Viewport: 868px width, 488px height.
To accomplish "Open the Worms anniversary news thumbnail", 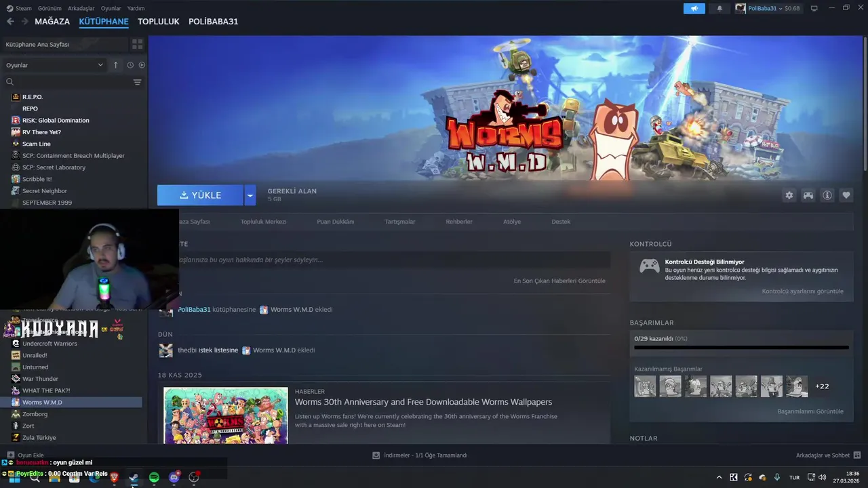I will tap(226, 415).
